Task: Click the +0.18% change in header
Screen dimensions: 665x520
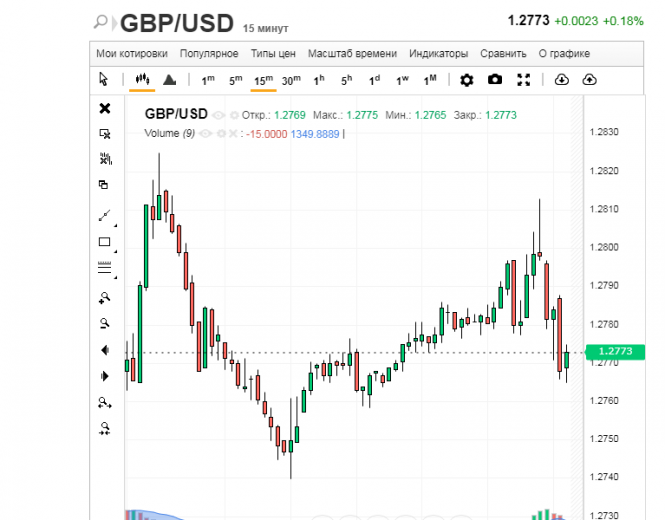Action: tap(623, 21)
